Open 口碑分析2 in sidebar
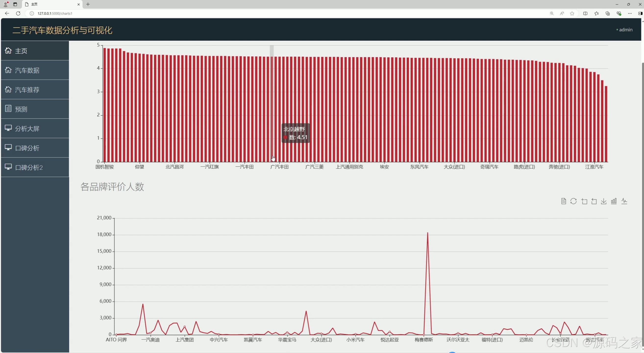 tap(29, 167)
